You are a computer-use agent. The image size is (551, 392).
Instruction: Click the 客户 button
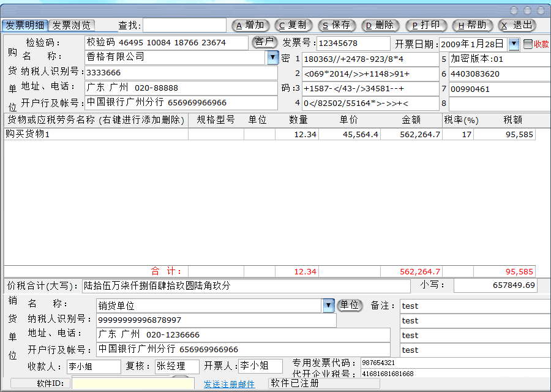tap(264, 42)
